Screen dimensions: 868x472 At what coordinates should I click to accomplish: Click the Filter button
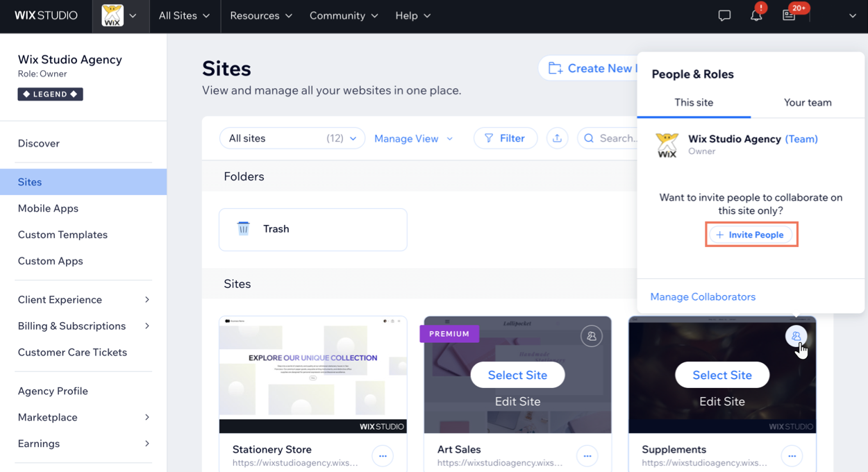(x=505, y=138)
